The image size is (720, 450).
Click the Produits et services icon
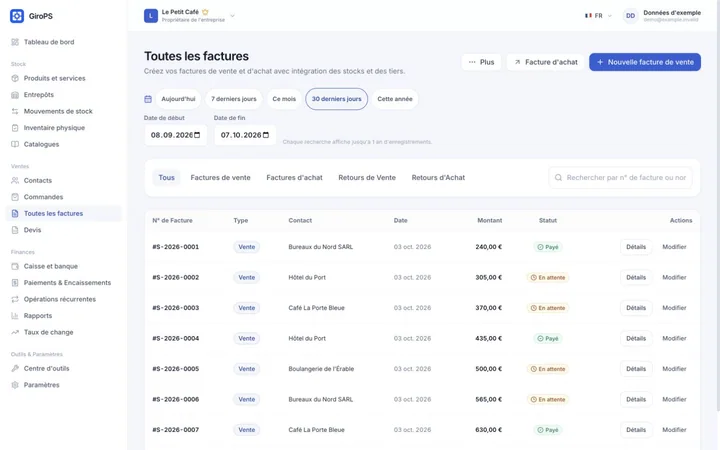(15, 78)
